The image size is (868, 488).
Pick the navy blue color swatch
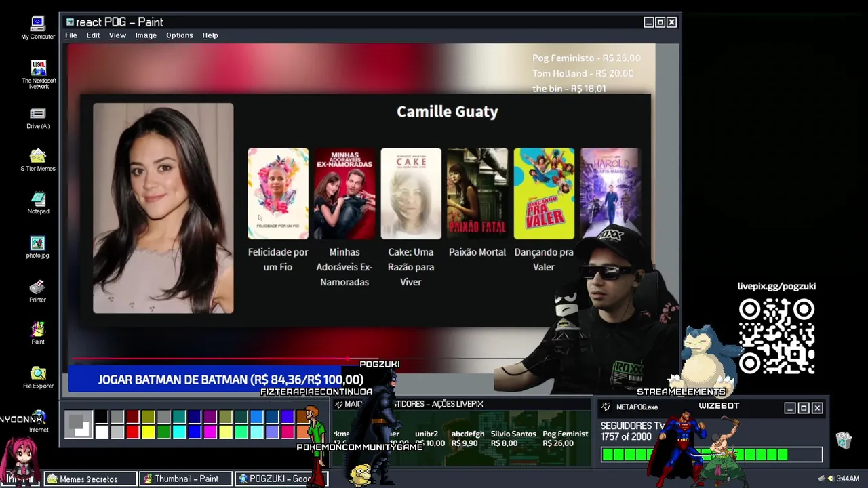click(x=195, y=417)
